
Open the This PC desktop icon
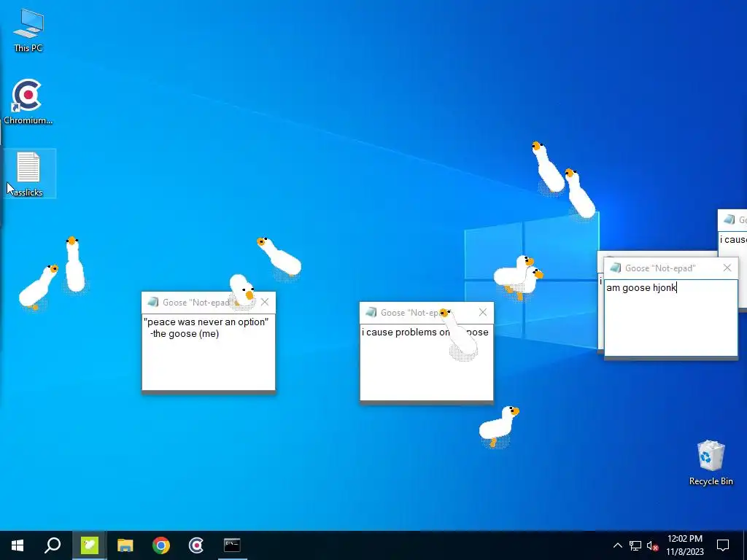28,30
